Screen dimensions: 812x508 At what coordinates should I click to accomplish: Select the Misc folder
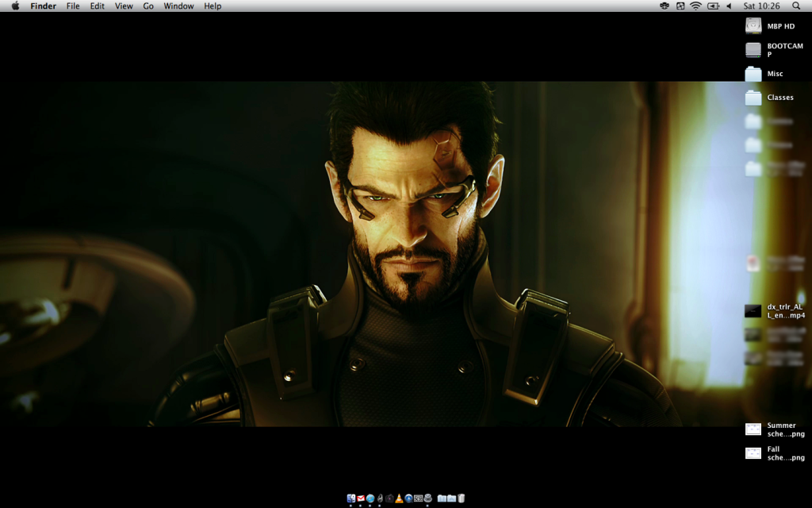click(753, 74)
